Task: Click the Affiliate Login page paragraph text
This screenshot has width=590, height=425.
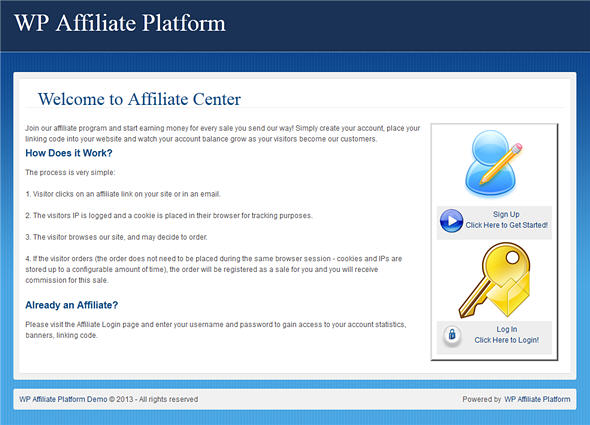Action: 216,330
